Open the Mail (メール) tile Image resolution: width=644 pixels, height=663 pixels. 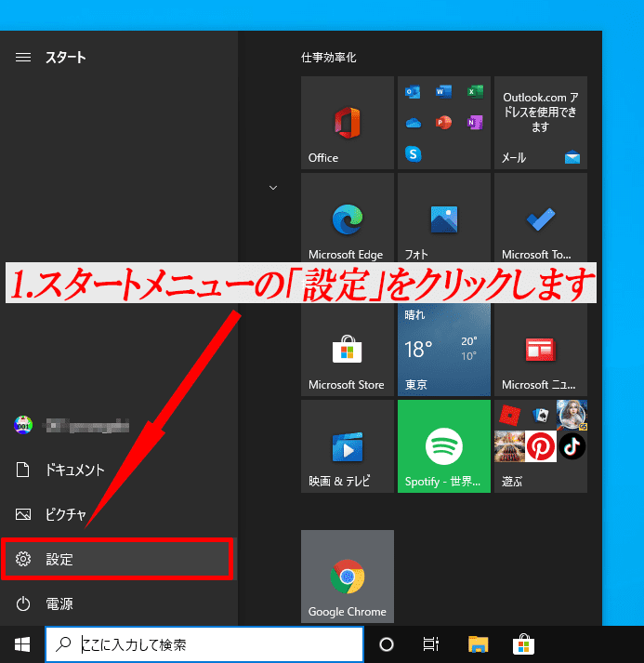click(x=540, y=123)
